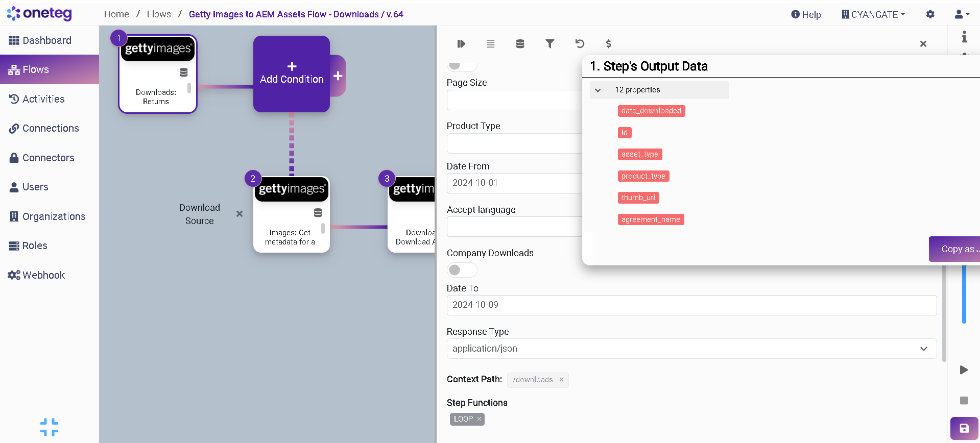Open the CYANGATE organization dropdown
This screenshot has width=980, height=443.
[873, 14]
